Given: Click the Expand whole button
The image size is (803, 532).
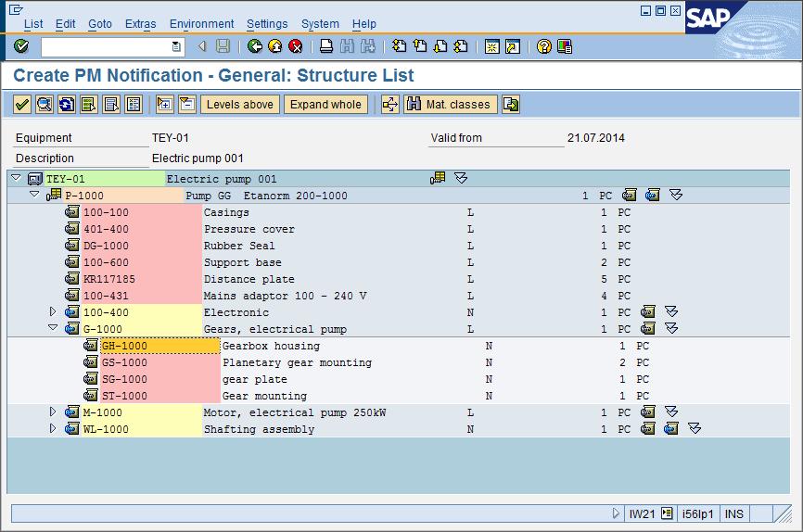Looking at the screenshot, I should (325, 105).
